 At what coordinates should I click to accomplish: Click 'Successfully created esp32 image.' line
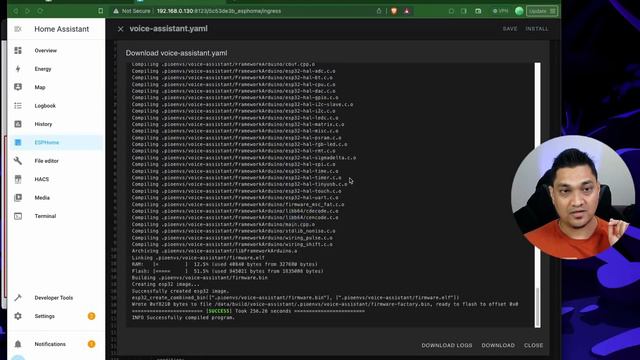coord(180,291)
